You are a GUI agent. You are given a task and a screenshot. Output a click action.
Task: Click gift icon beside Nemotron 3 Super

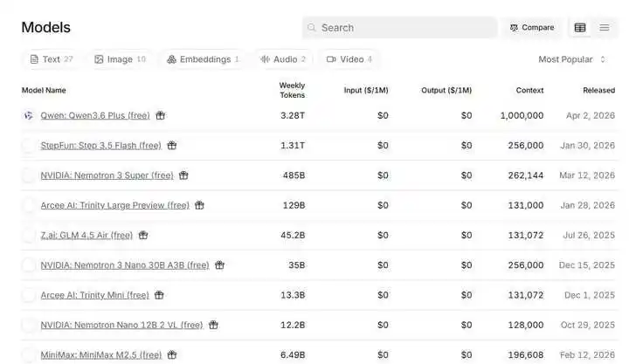click(x=183, y=175)
